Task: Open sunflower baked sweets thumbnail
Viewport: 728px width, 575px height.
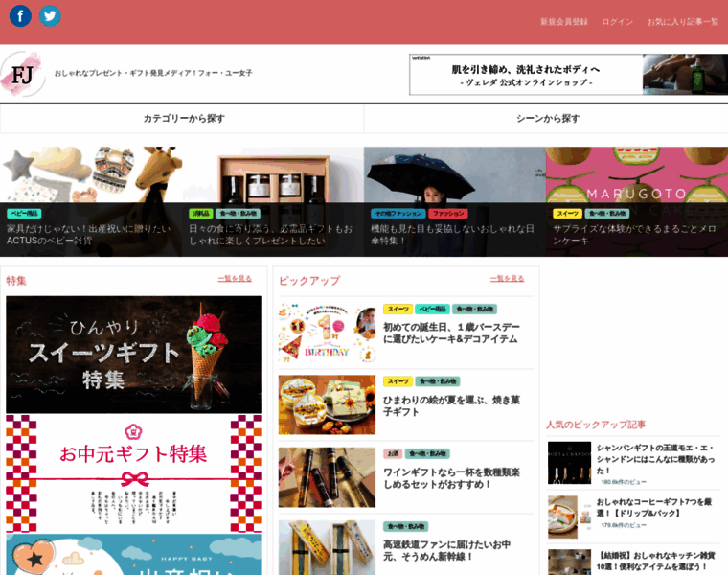Action: pos(327,405)
